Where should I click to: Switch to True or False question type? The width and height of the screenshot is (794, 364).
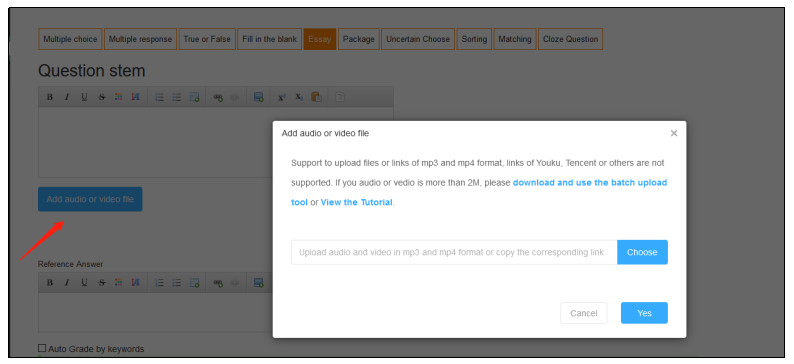207,39
